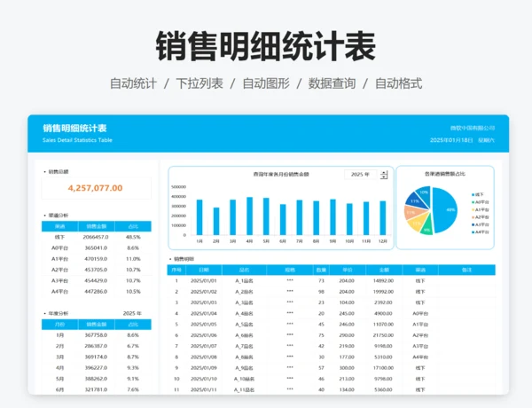This screenshot has width=532, height=408.
Task: Select cell 365041.0 for A0平台
Action: pyautogui.click(x=96, y=248)
